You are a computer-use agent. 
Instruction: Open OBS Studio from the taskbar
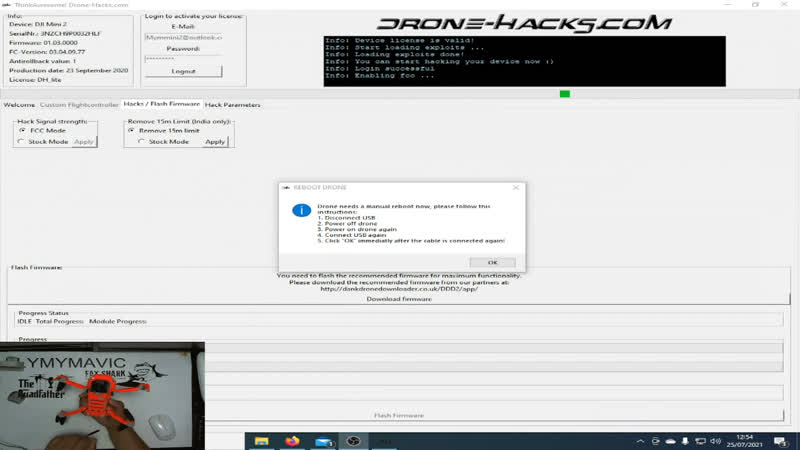tap(353, 441)
